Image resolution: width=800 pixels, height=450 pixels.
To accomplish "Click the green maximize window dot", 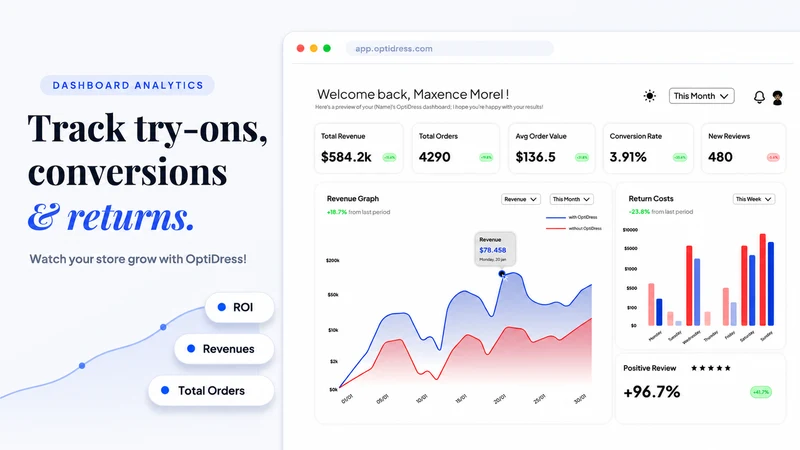I will click(x=327, y=48).
